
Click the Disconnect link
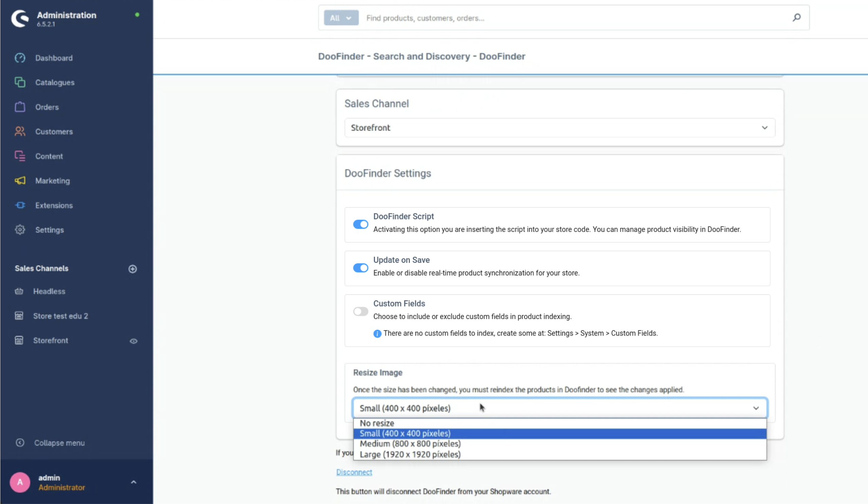354,472
